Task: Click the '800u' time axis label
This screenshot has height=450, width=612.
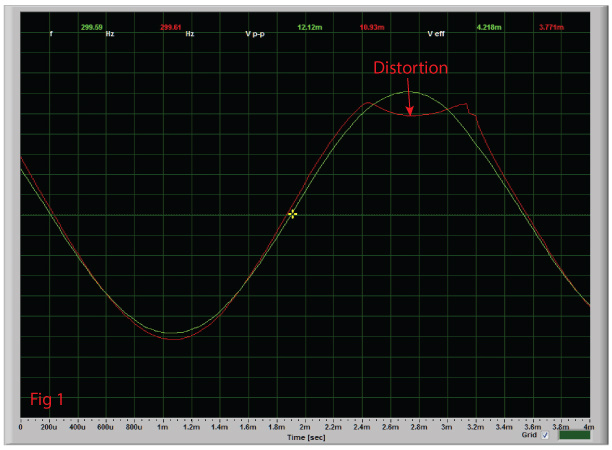Action: click(x=134, y=427)
